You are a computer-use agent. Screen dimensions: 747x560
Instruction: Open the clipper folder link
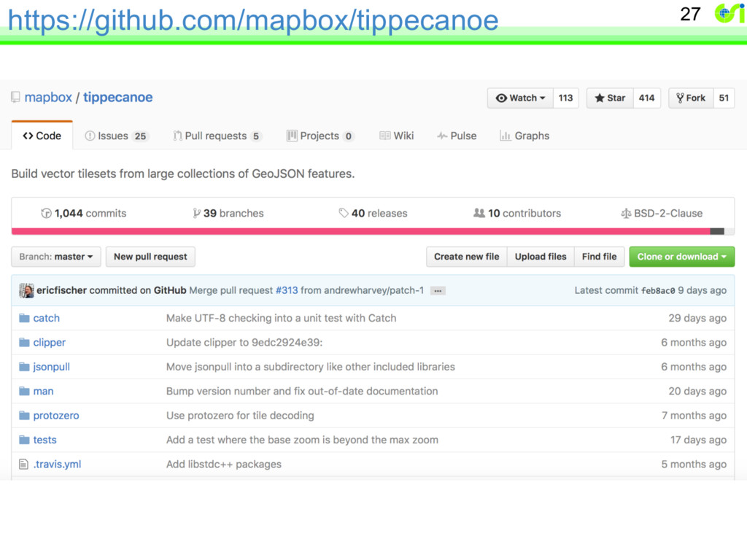click(49, 343)
